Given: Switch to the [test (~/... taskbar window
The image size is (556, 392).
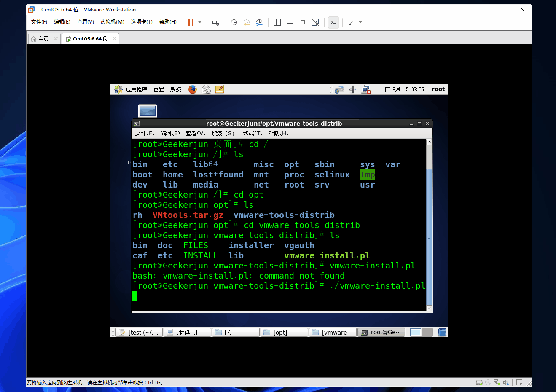Looking at the screenshot, I should click(138, 332).
